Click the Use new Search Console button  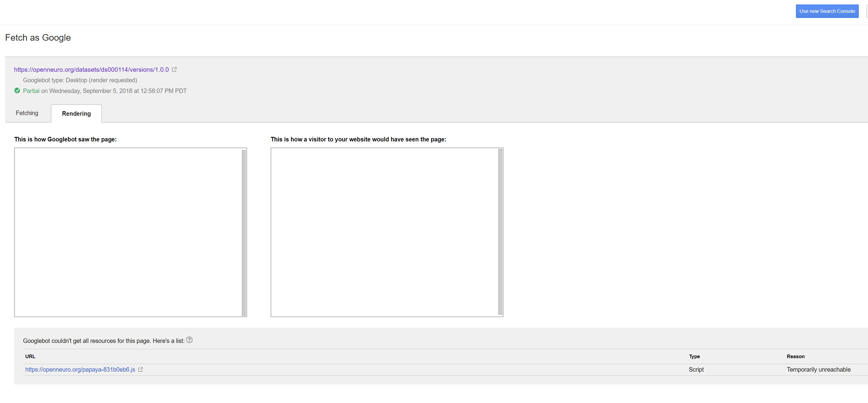(x=827, y=11)
